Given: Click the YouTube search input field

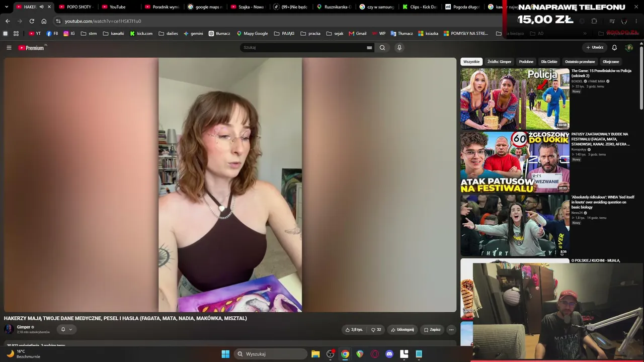Looking at the screenshot, I should point(304,48).
